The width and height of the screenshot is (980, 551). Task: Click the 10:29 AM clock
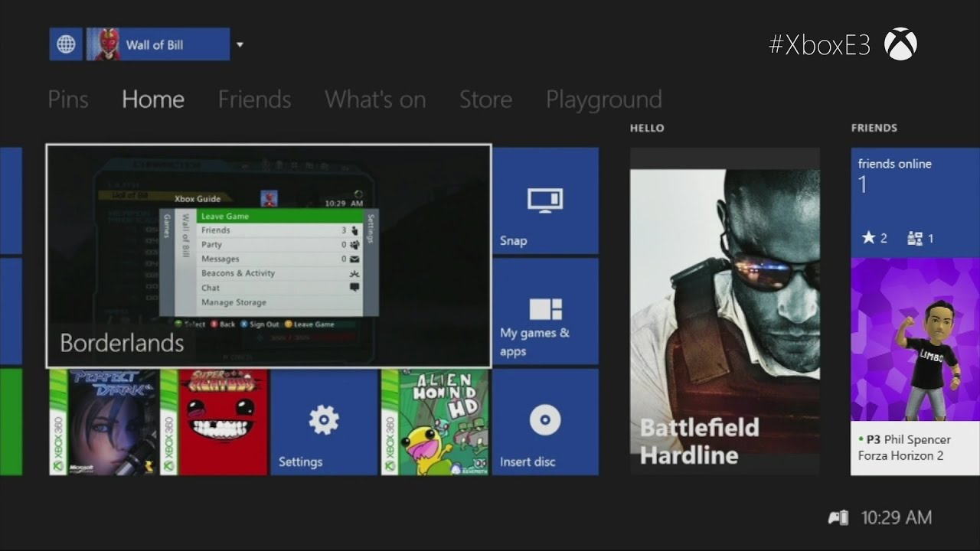click(x=897, y=518)
